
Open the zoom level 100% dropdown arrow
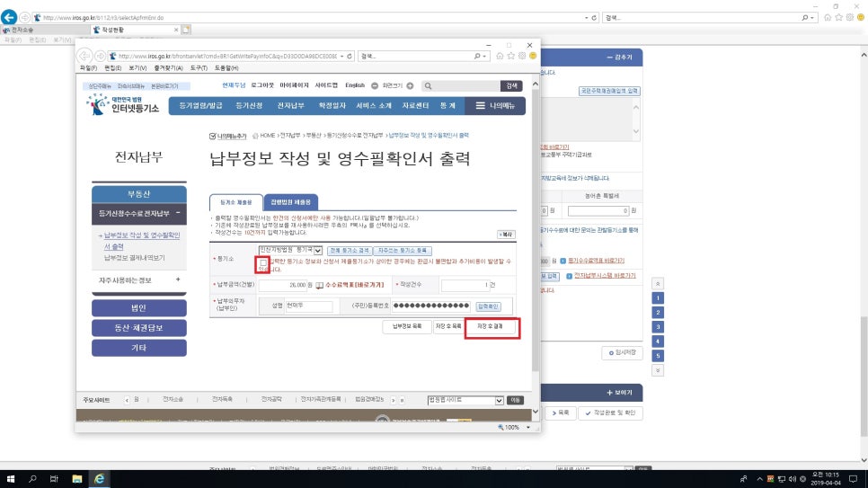tap(528, 428)
